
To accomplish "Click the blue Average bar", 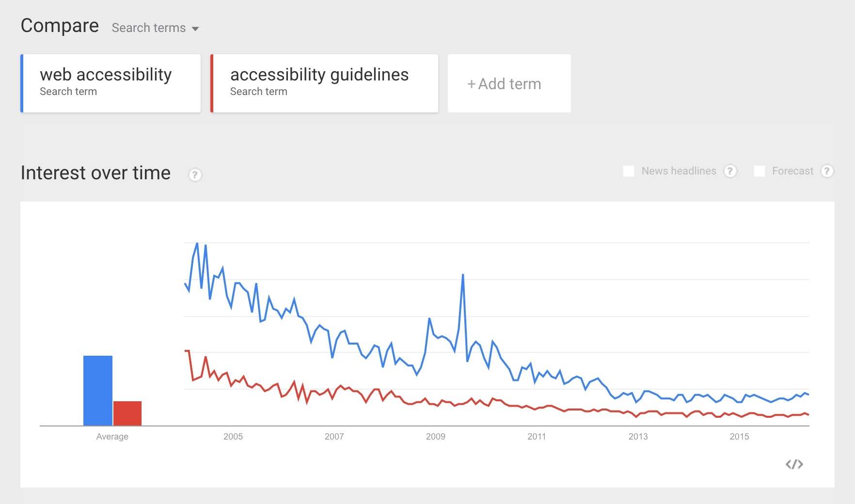I will [x=98, y=390].
